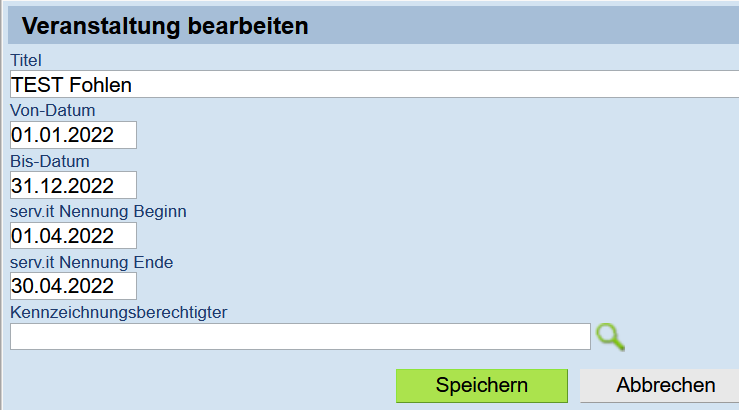Focus the Titel field containing TEST Fohlen
Image resolution: width=739 pixels, height=410 pixels.
click(x=375, y=84)
